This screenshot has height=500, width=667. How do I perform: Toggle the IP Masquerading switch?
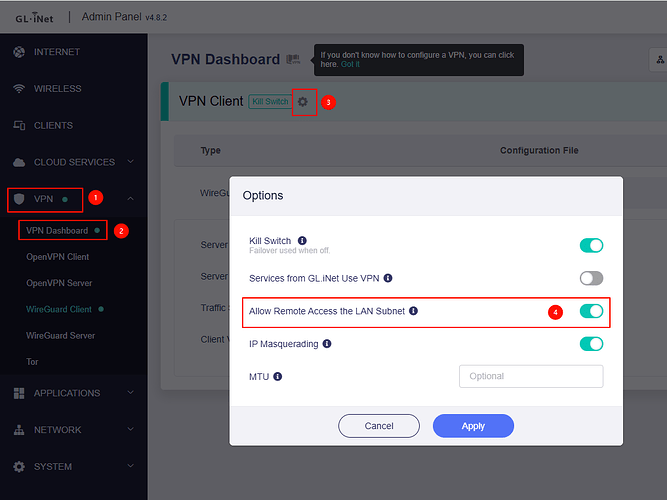[591, 344]
